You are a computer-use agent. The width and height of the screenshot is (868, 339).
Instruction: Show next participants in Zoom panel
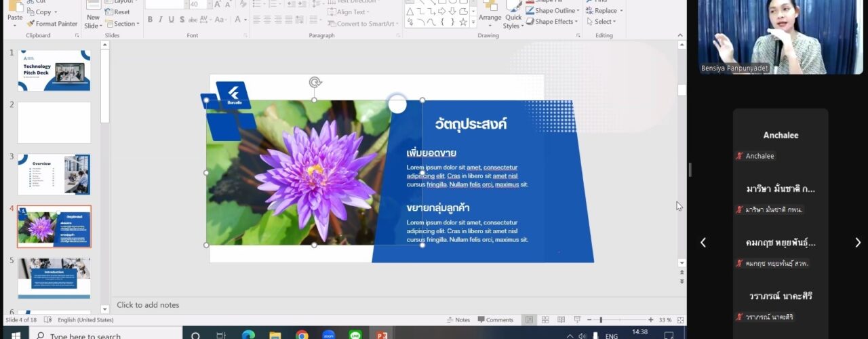coord(857,242)
